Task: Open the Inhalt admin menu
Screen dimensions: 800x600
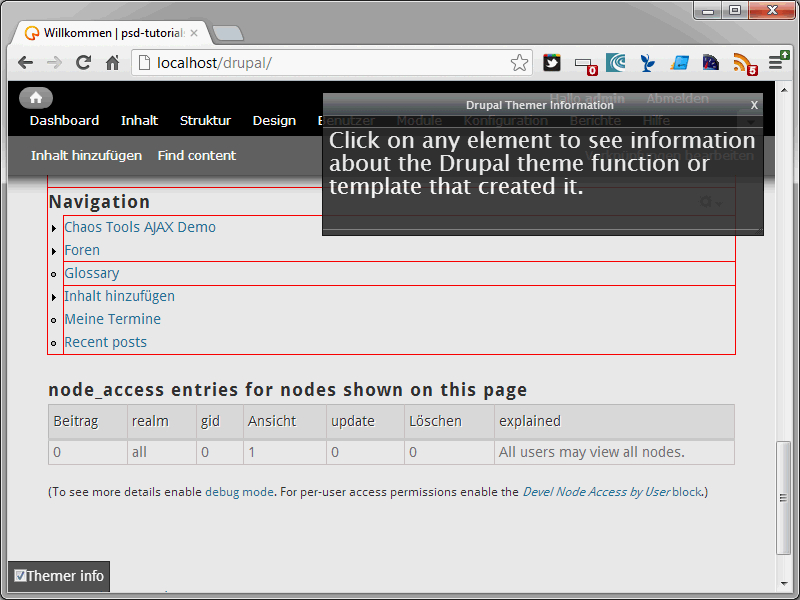Action: [139, 120]
